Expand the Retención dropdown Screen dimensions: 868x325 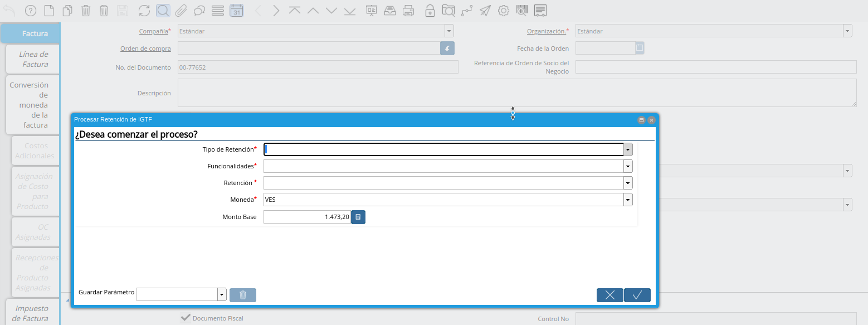tap(628, 183)
